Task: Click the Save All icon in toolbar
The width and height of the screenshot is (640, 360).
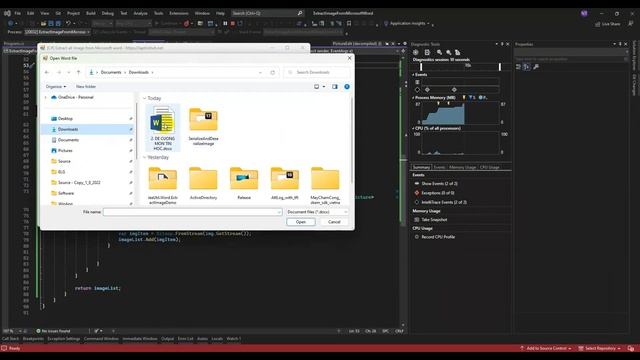Action: pyautogui.click(x=58, y=24)
